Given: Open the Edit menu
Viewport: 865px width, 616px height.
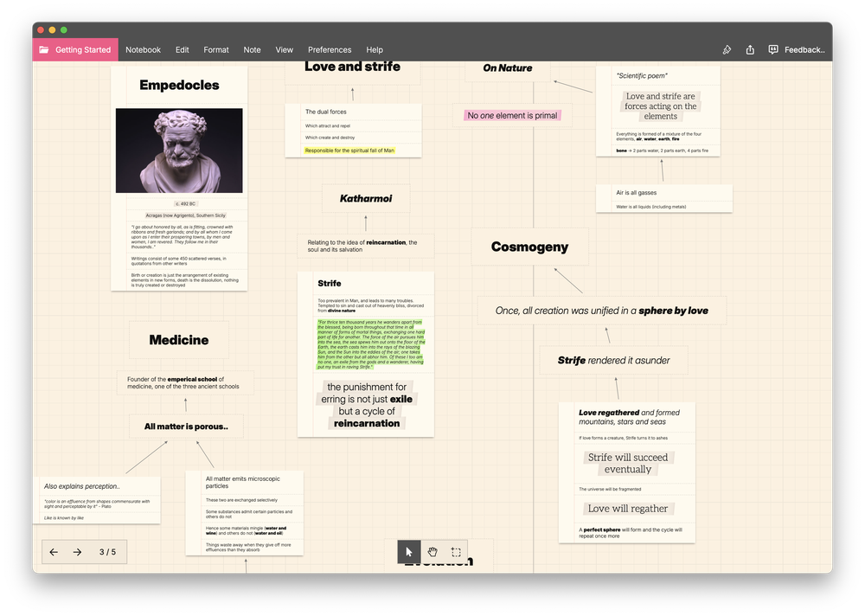Looking at the screenshot, I should point(182,49).
